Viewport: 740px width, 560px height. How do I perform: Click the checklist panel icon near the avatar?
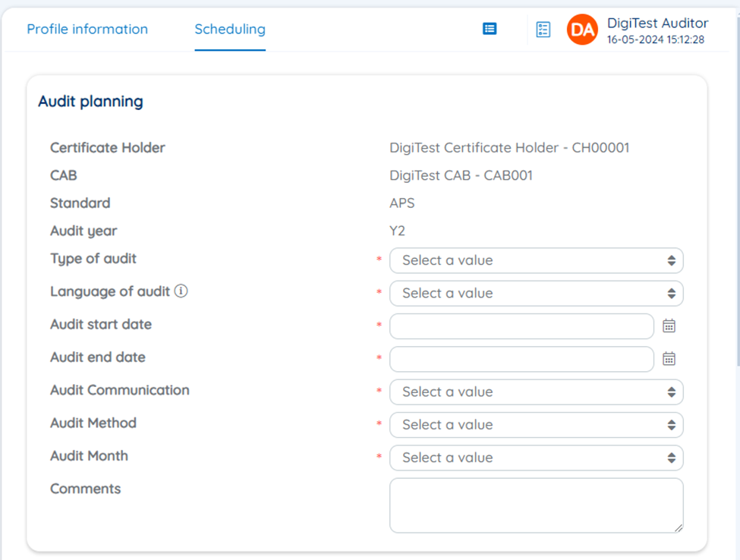click(x=543, y=29)
